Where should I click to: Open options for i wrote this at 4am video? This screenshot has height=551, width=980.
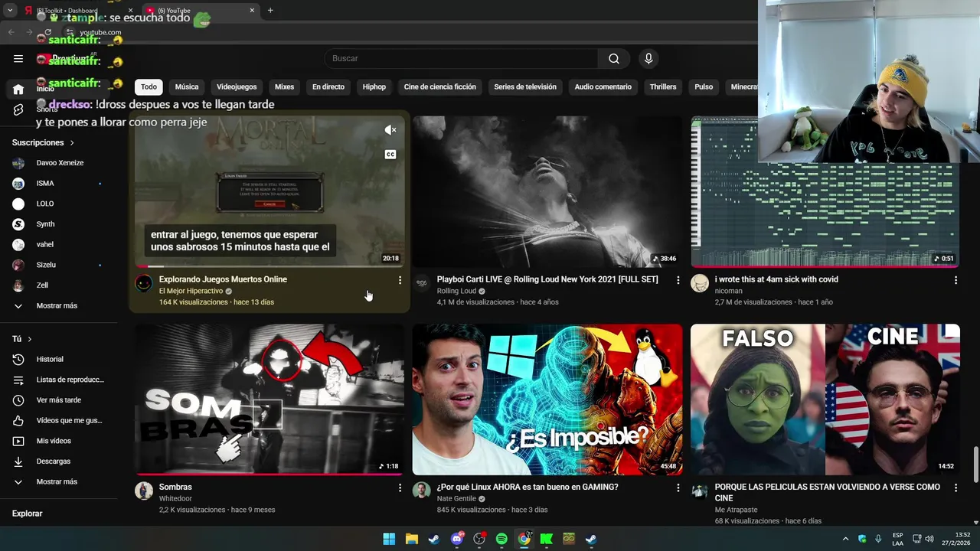tap(955, 281)
